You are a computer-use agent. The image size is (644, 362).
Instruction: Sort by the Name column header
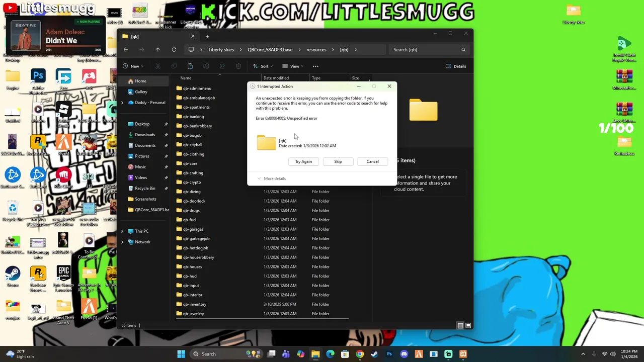click(186, 78)
